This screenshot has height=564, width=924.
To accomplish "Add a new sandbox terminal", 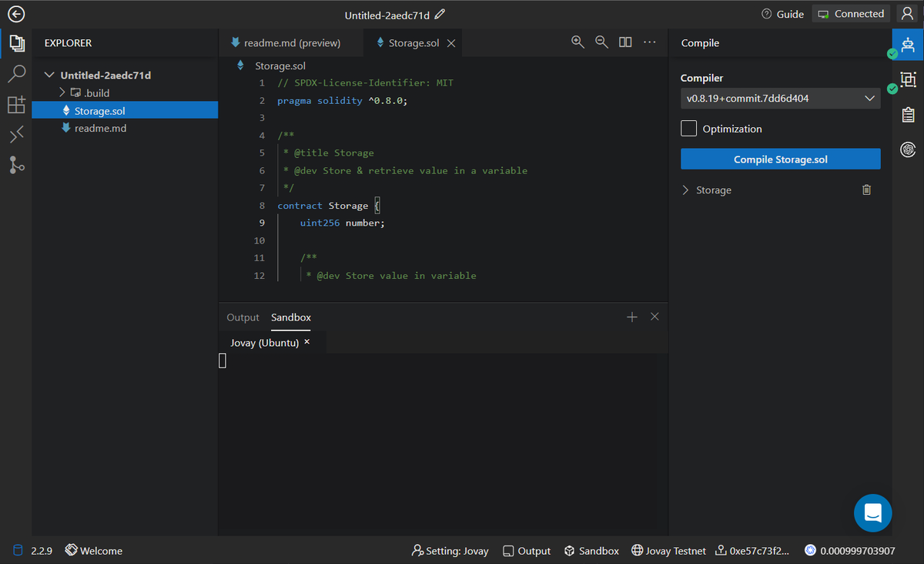I will point(632,317).
